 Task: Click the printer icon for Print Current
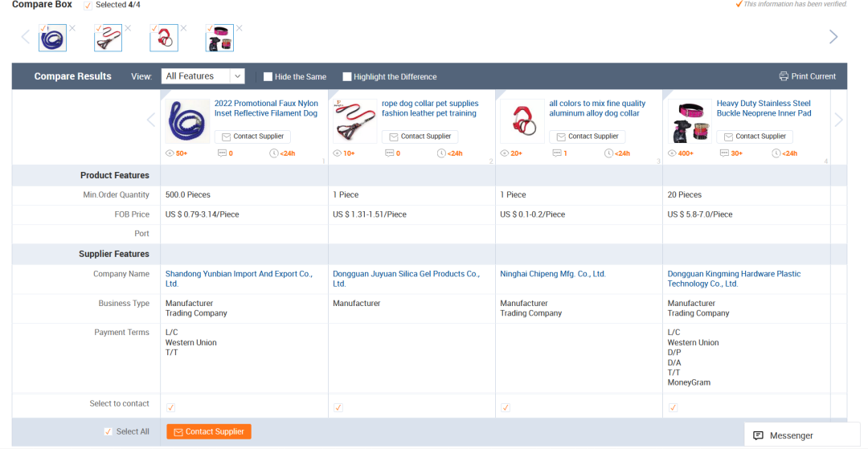pyautogui.click(x=784, y=76)
